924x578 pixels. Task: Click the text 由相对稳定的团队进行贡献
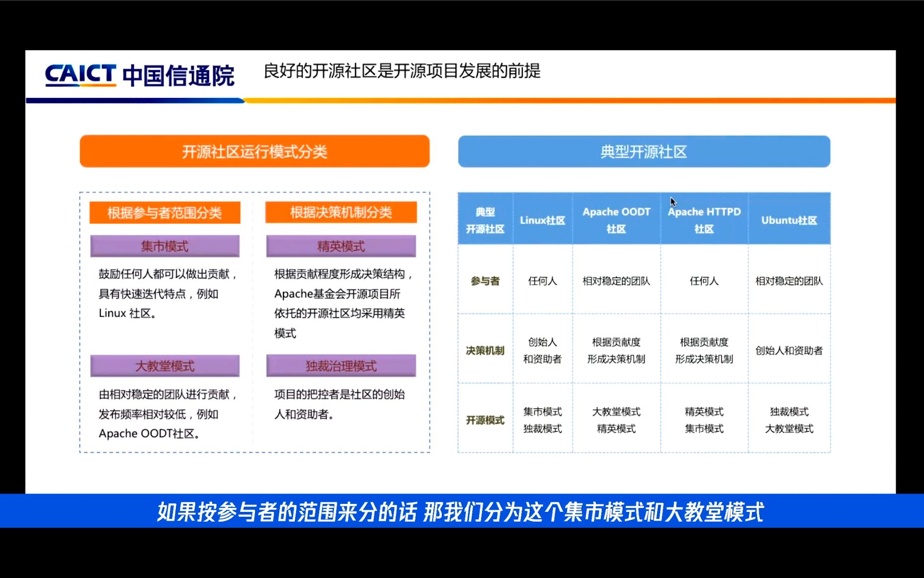tap(164, 394)
